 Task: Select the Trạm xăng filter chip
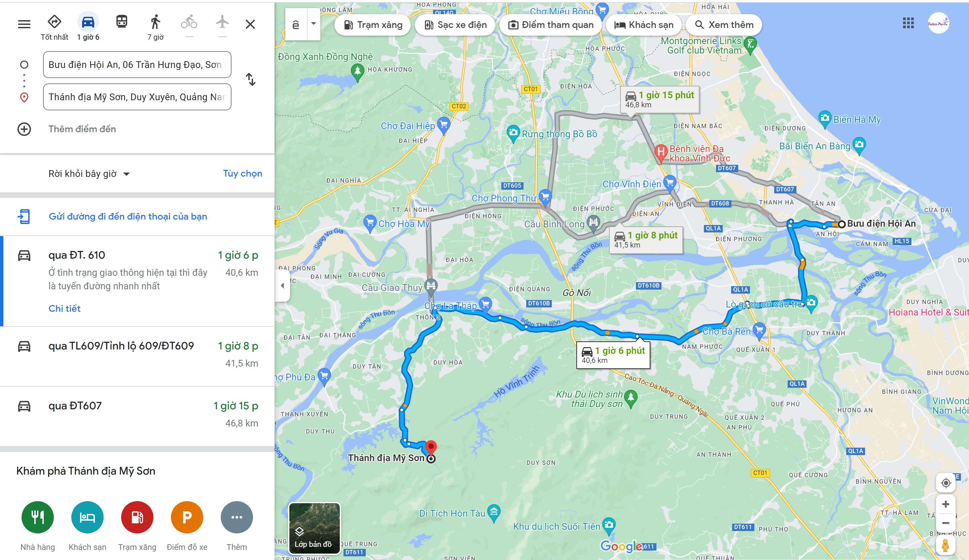(372, 25)
